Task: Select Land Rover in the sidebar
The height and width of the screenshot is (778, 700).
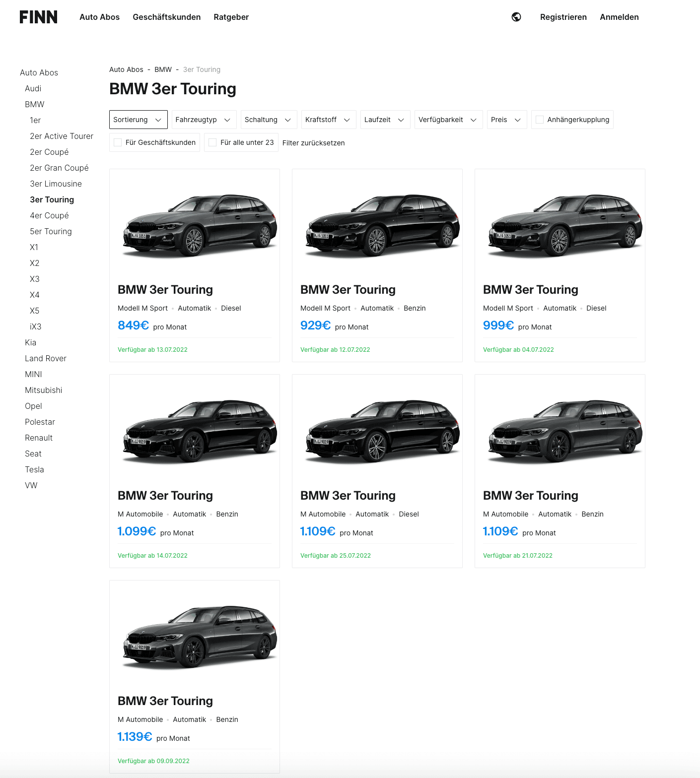Action: (46, 358)
